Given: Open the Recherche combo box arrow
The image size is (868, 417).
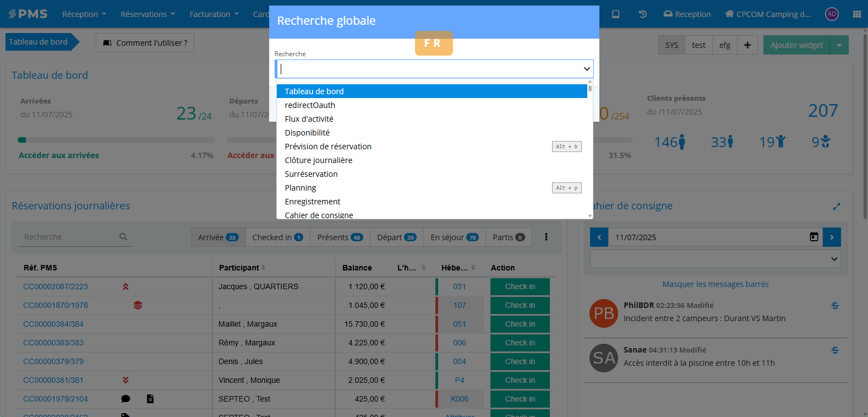Looking at the screenshot, I should point(587,69).
